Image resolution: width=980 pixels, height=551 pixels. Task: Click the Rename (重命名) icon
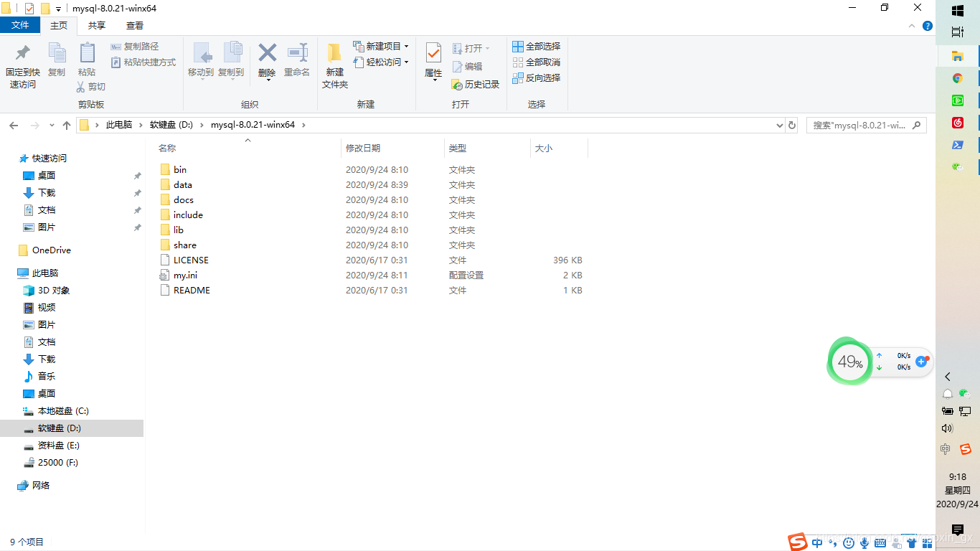[297, 52]
